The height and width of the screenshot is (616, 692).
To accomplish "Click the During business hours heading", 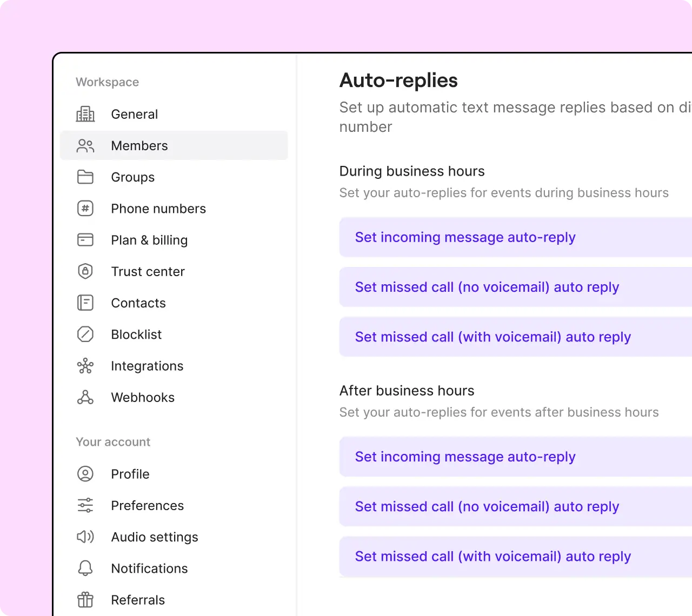I will (x=412, y=171).
